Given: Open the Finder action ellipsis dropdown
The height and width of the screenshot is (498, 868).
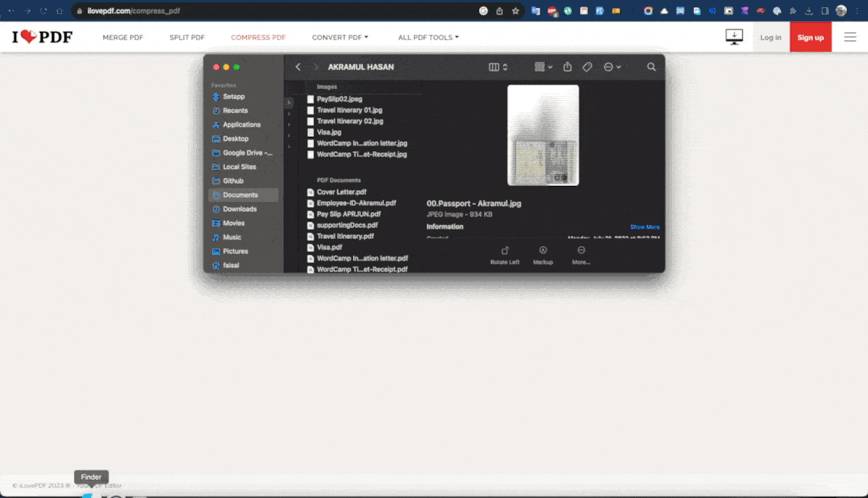Looking at the screenshot, I should pos(612,67).
